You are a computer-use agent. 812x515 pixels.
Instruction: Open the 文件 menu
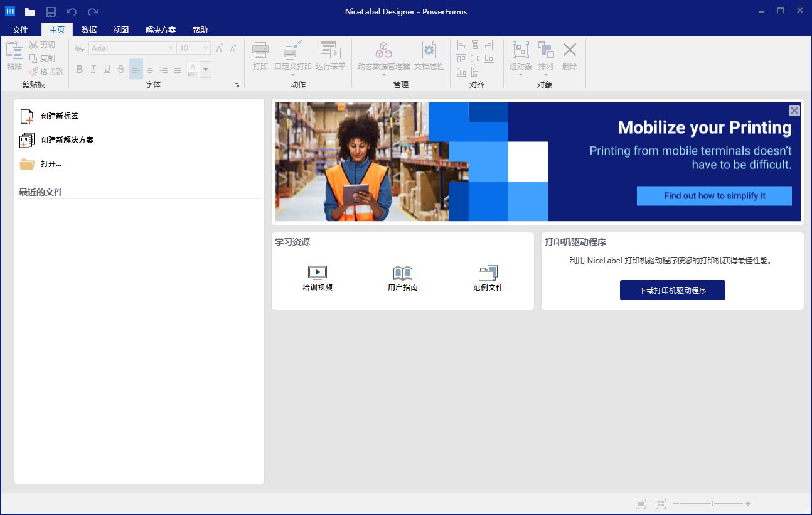(21, 29)
